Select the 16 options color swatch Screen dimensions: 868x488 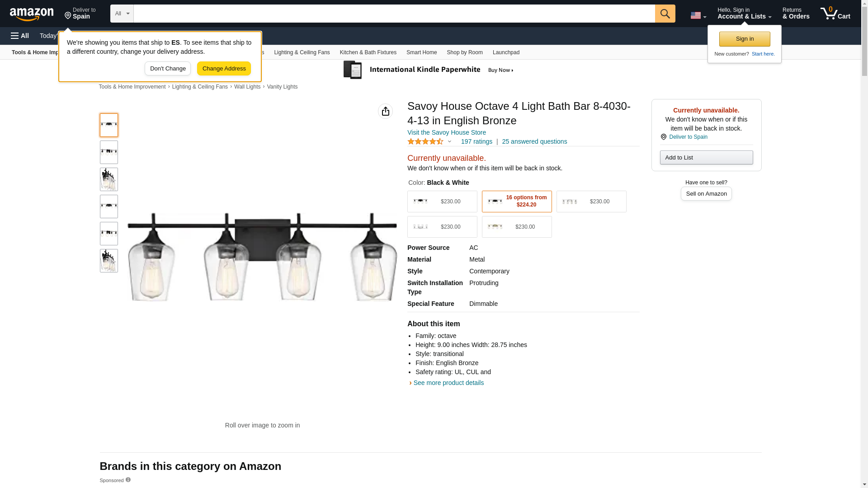click(x=516, y=202)
